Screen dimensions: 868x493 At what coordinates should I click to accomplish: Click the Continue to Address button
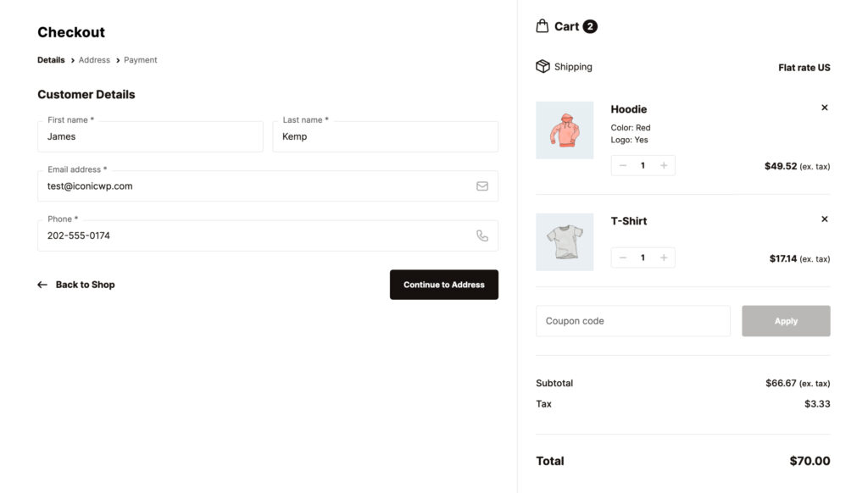[444, 285]
